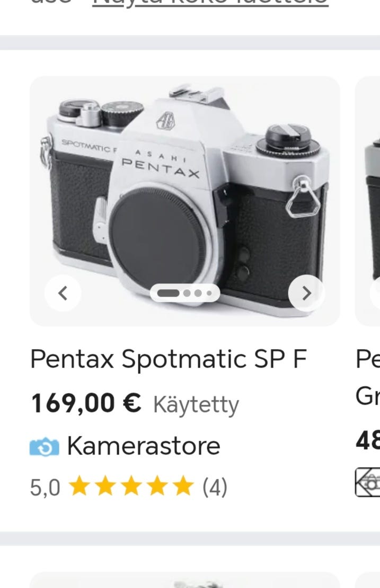380x588 pixels.
Task: Jump to second carousel image dot
Action: coord(187,293)
